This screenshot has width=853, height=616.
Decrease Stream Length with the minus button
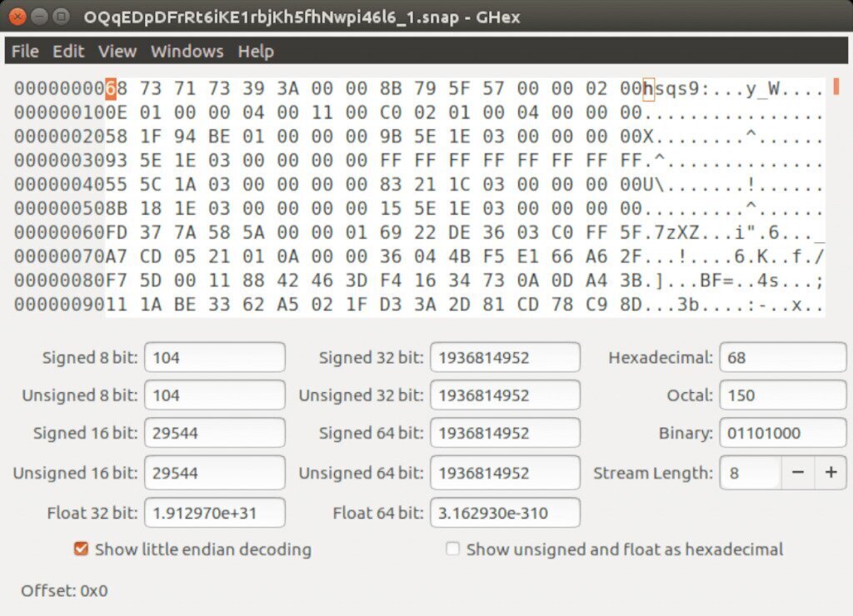point(797,473)
